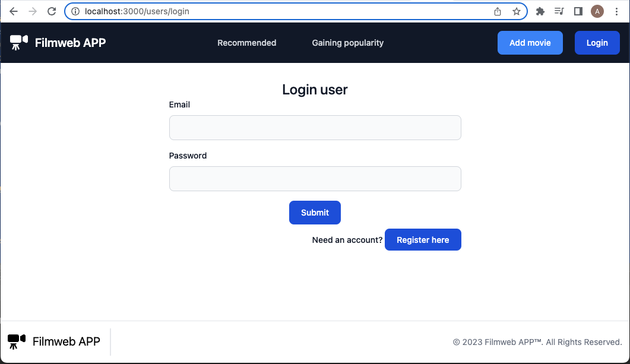Click the 2023 copyright footer text
The height and width of the screenshot is (364, 630).
[x=537, y=342]
